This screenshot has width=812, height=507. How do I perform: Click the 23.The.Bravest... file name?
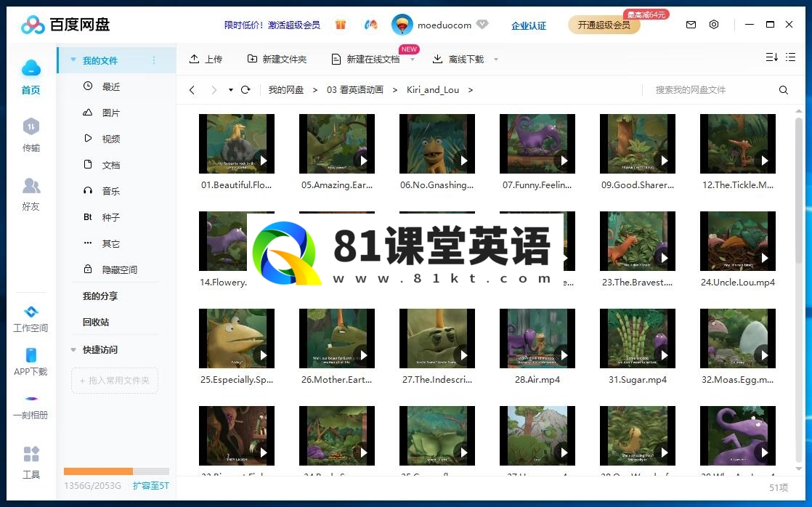coord(638,283)
